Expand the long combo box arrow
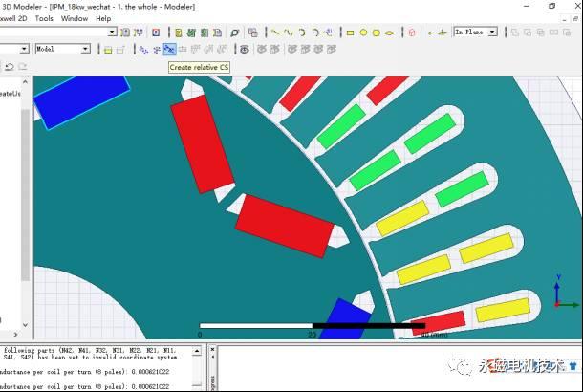This screenshot has height=392, width=583. pos(112,33)
